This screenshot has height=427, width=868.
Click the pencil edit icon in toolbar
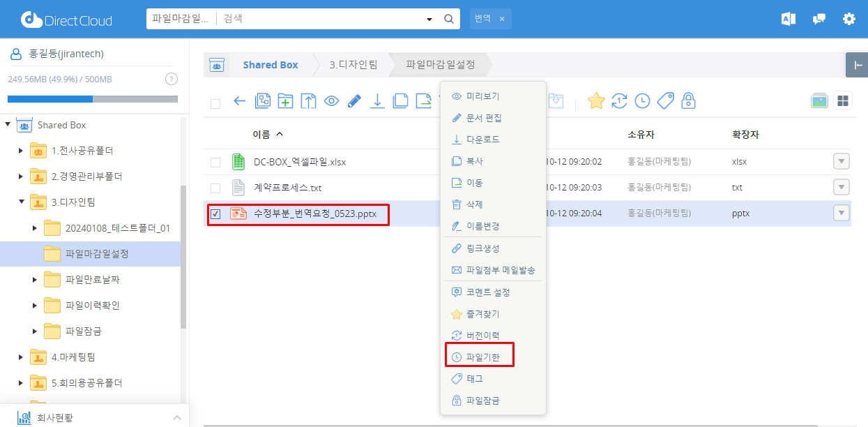pyautogui.click(x=354, y=101)
